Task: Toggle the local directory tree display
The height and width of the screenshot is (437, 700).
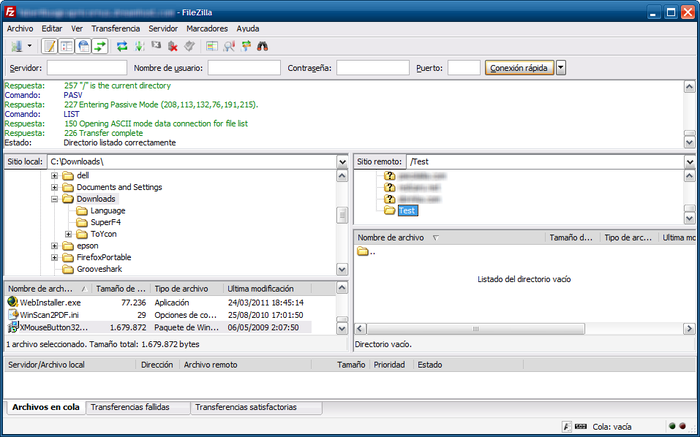Action: pyautogui.click(x=67, y=46)
